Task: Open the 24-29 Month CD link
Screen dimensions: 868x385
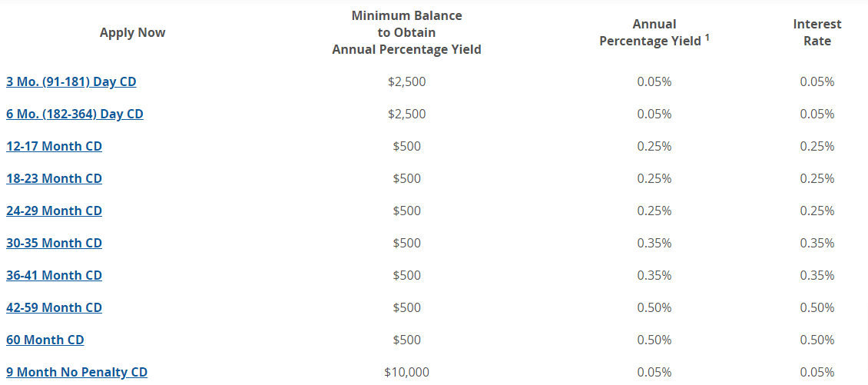Action: pos(54,211)
